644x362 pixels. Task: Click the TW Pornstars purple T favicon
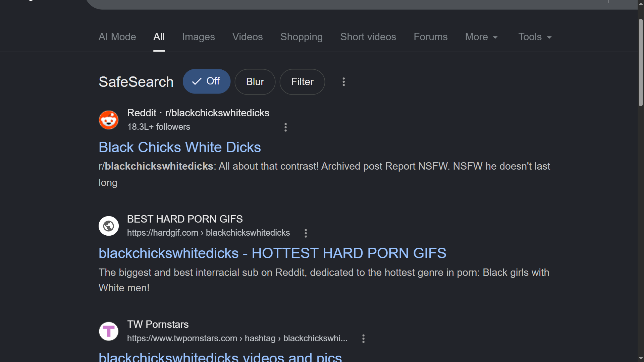click(109, 331)
